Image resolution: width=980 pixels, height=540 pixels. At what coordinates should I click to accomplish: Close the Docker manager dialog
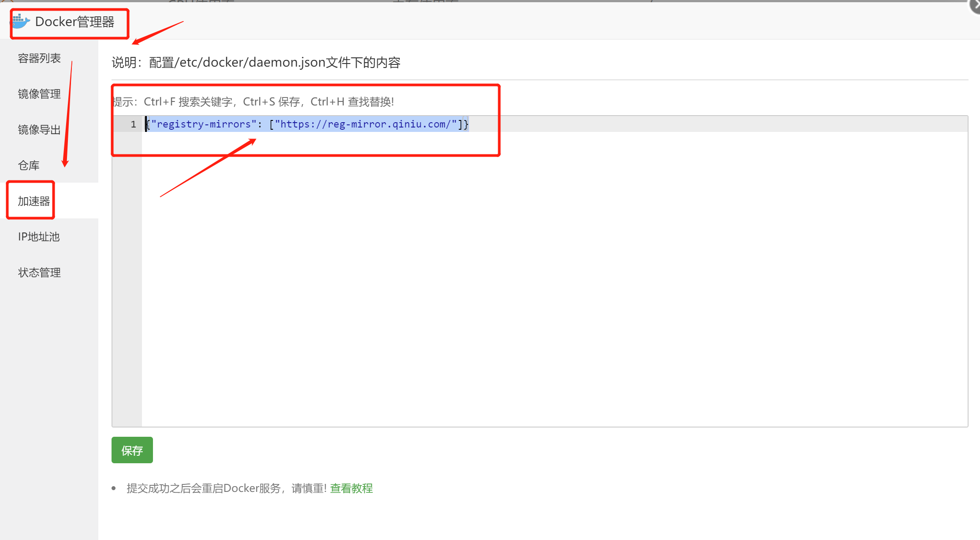[x=975, y=5]
